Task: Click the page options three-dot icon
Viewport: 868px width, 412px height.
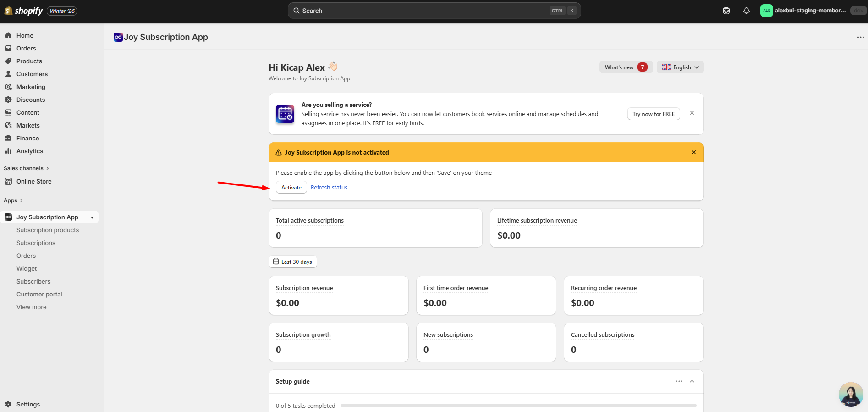Action: [x=860, y=37]
